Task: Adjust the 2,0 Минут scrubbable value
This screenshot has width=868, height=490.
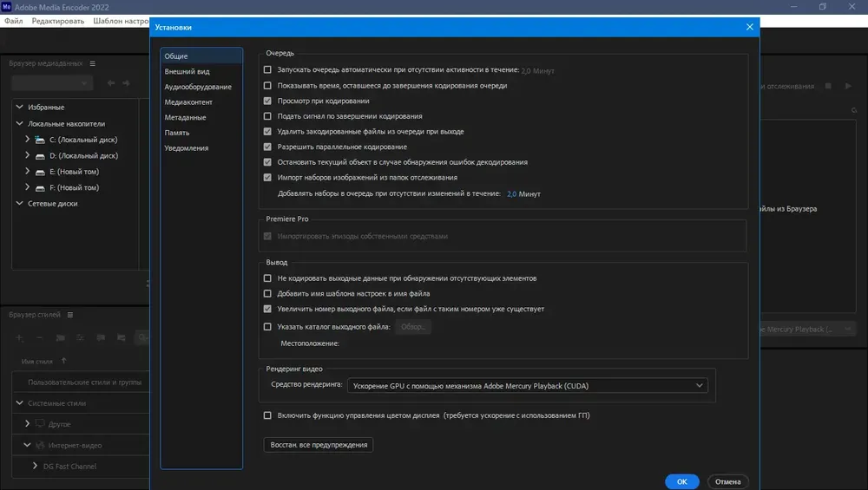Action: pos(511,194)
